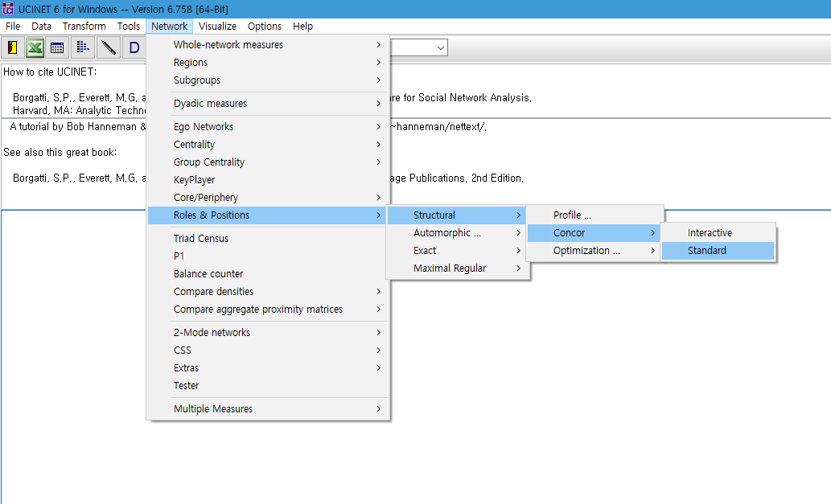Choose Interactive Concor option

pos(718,233)
